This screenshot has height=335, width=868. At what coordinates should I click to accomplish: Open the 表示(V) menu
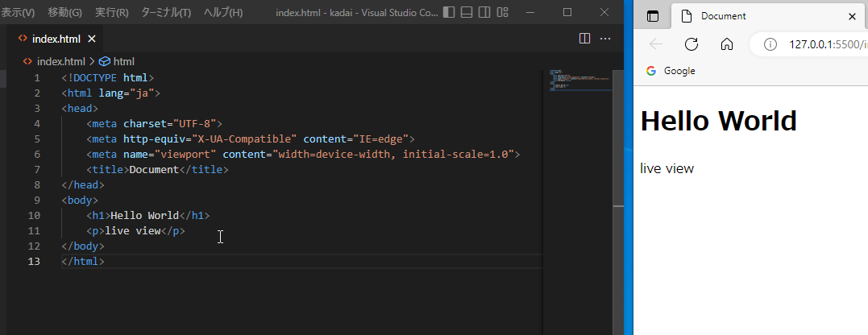18,13
